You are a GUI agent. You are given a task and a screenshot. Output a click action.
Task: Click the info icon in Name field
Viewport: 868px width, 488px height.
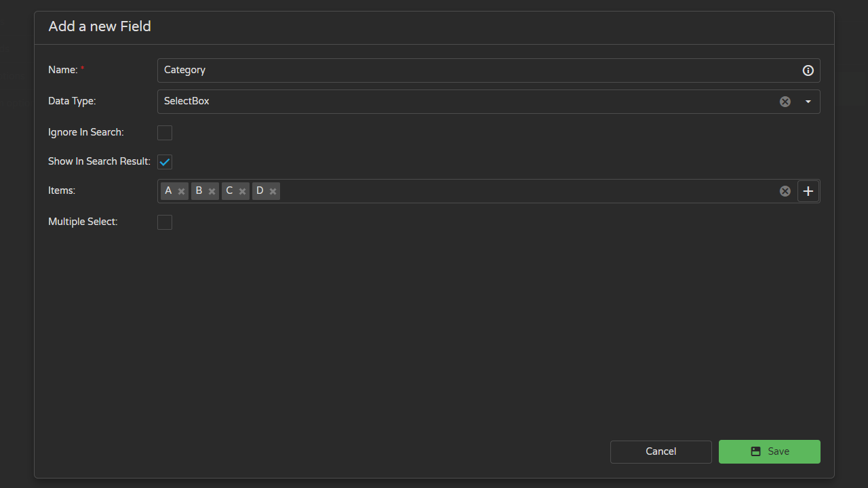[x=808, y=70]
